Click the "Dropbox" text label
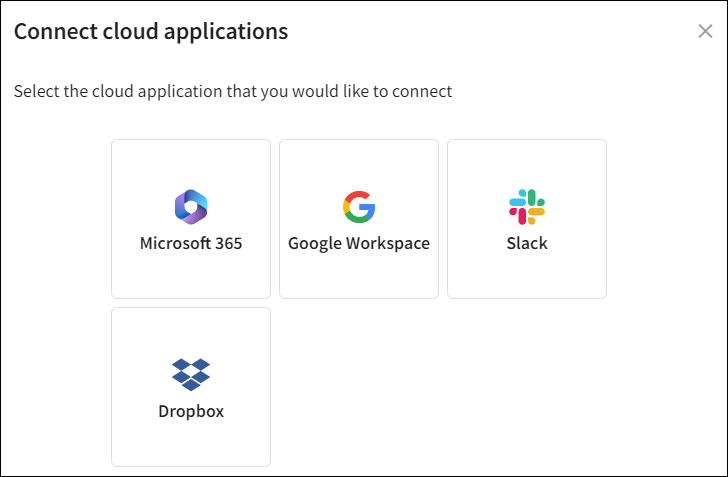This screenshot has width=728, height=477. pos(190,411)
